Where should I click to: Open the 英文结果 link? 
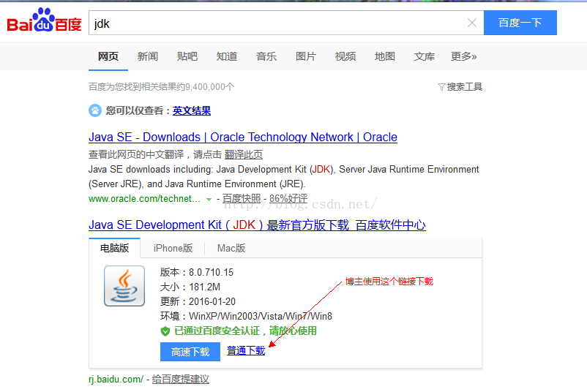click(x=192, y=110)
